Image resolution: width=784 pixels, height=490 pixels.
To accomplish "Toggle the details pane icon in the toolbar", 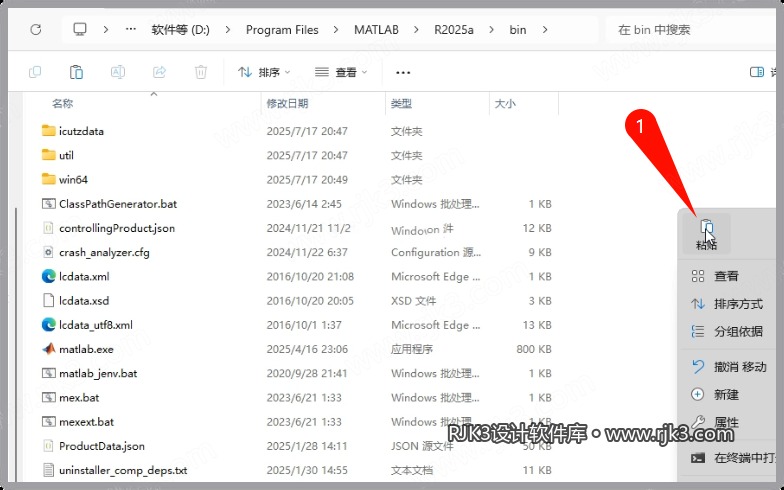I will (757, 72).
